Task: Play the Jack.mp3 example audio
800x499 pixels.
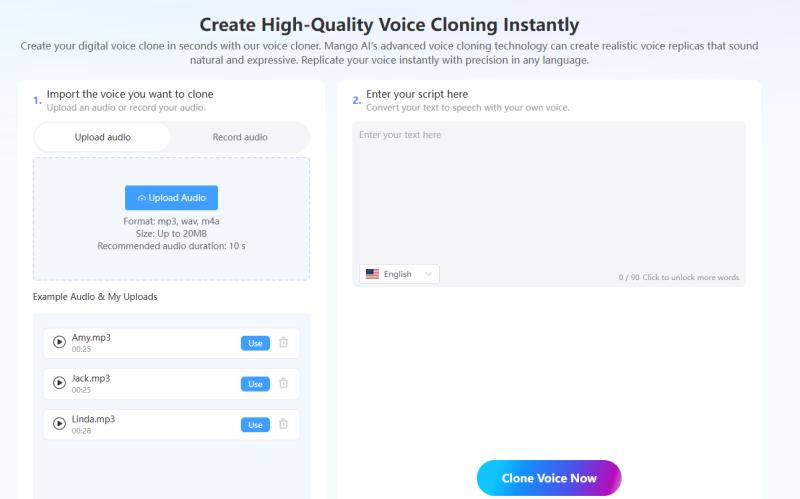Action: click(x=59, y=384)
